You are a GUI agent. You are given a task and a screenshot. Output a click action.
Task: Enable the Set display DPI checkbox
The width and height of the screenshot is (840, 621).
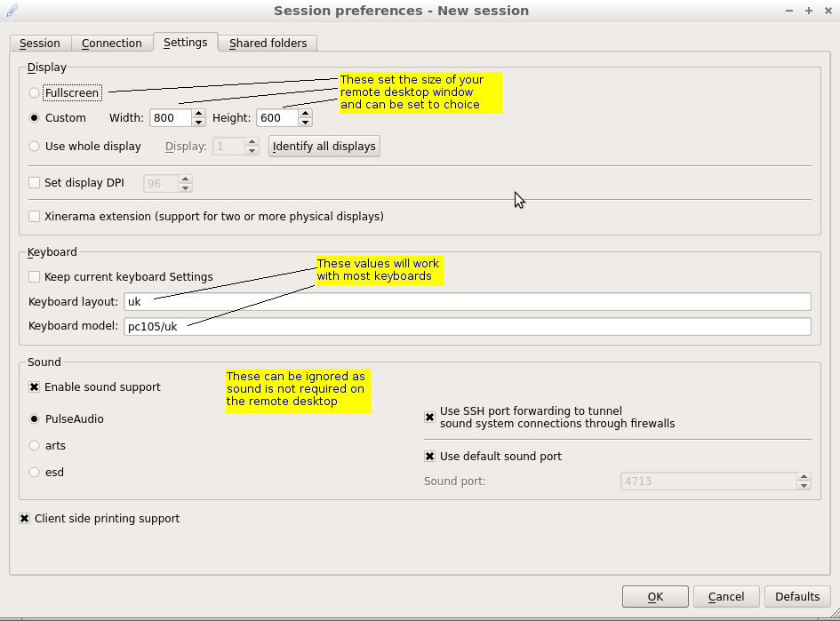coord(35,183)
